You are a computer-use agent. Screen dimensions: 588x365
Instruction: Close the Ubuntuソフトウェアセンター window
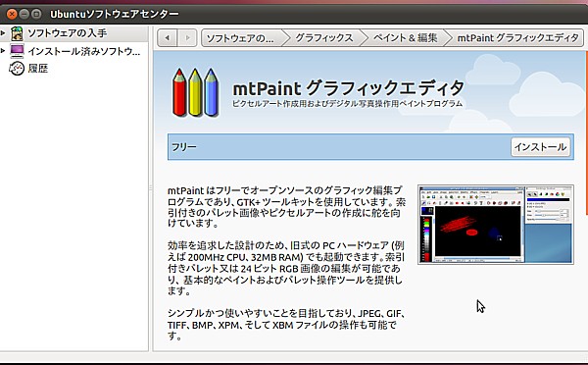(12, 15)
